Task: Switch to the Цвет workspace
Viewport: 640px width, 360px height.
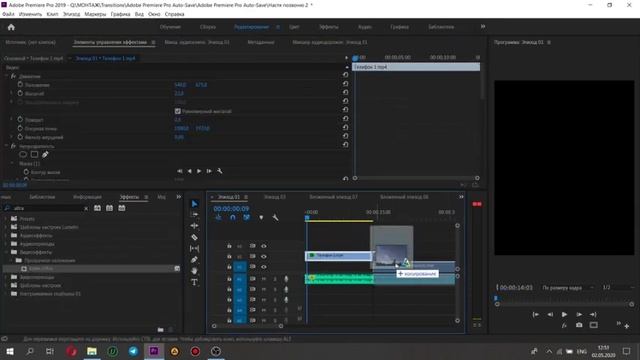Action: coord(294,27)
